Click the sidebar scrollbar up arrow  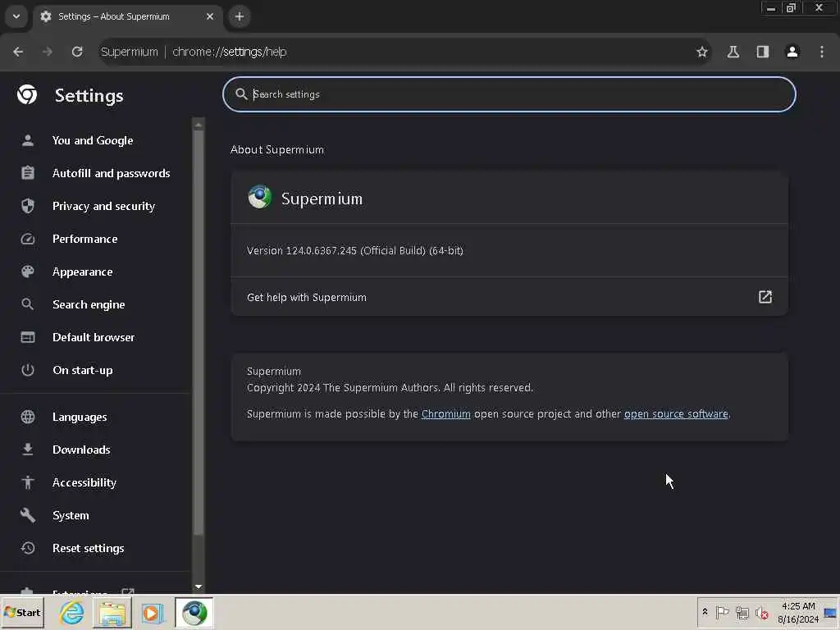point(199,125)
